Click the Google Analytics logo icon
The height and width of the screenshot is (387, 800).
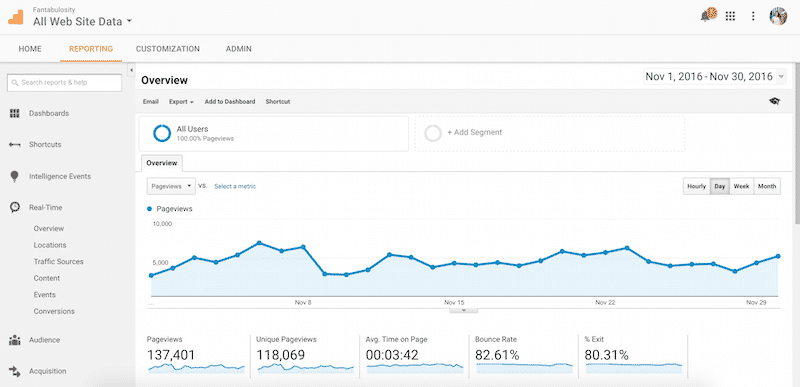click(15, 17)
